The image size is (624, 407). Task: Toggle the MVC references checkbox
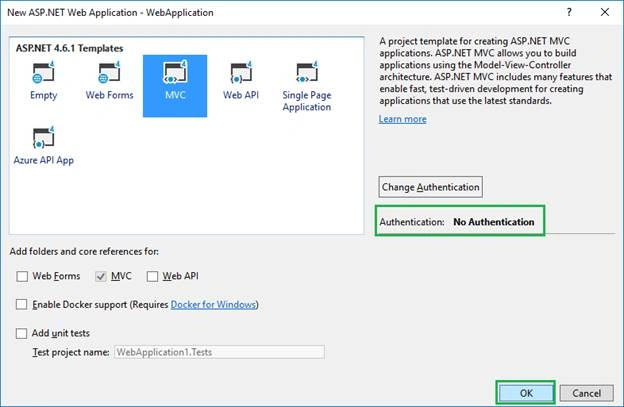(x=101, y=276)
